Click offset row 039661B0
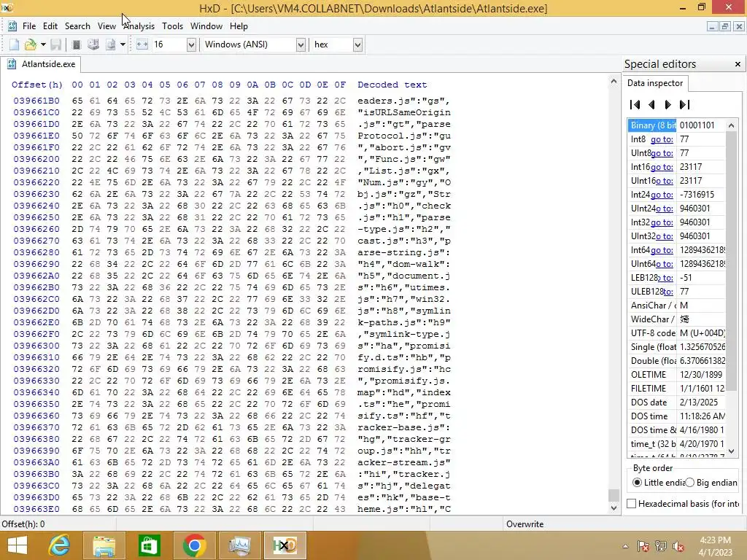 click(x=36, y=101)
